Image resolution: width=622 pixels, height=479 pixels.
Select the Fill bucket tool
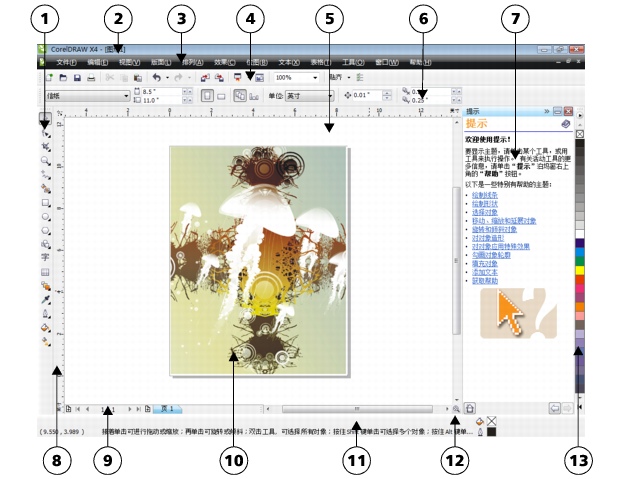click(46, 328)
